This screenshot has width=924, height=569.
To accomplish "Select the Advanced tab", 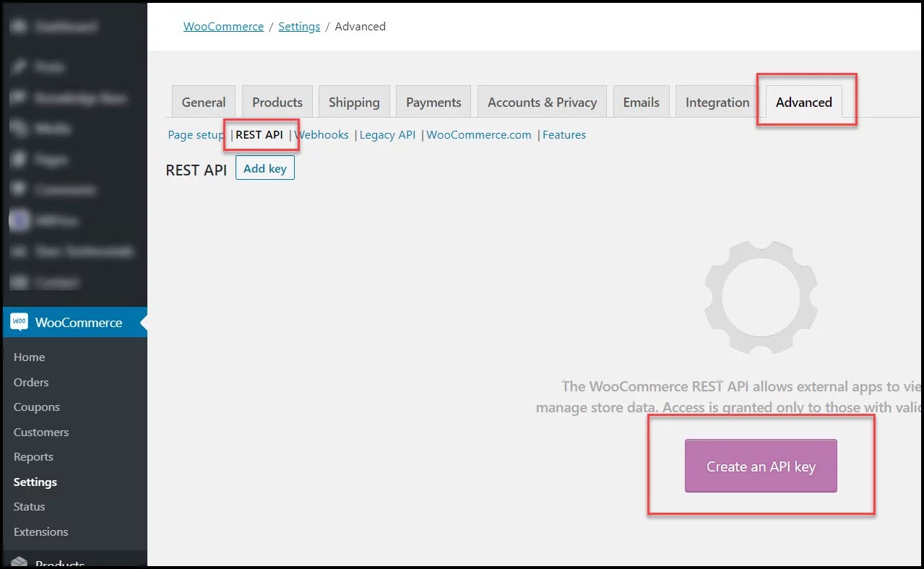I will pos(804,102).
